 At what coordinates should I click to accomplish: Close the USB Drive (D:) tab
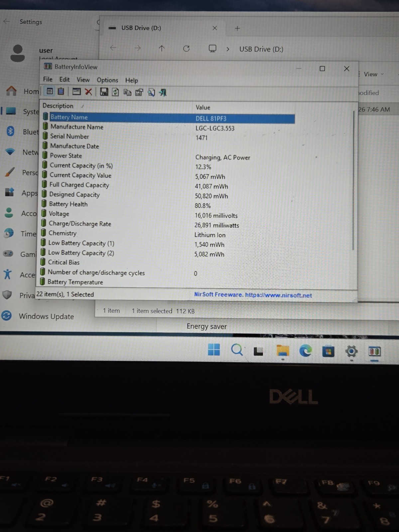coord(215,28)
